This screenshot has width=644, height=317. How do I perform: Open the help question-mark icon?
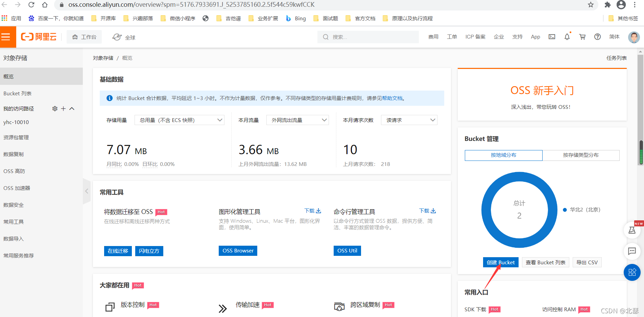click(x=598, y=37)
